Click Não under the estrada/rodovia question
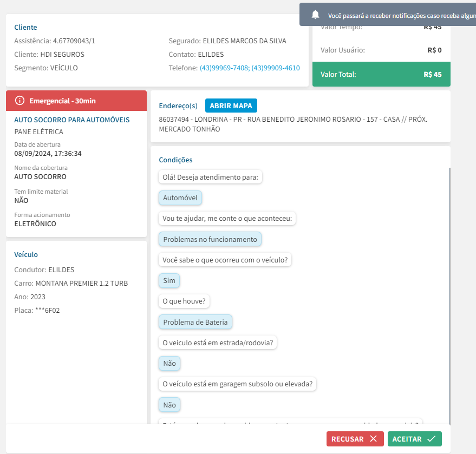The width and height of the screenshot is (476, 454). (x=169, y=364)
